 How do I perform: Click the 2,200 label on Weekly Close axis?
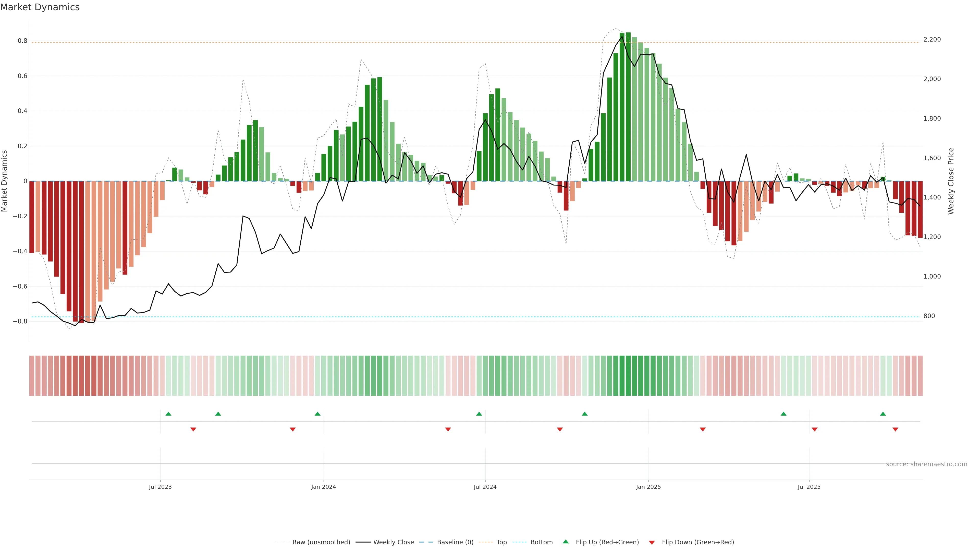pos(932,40)
